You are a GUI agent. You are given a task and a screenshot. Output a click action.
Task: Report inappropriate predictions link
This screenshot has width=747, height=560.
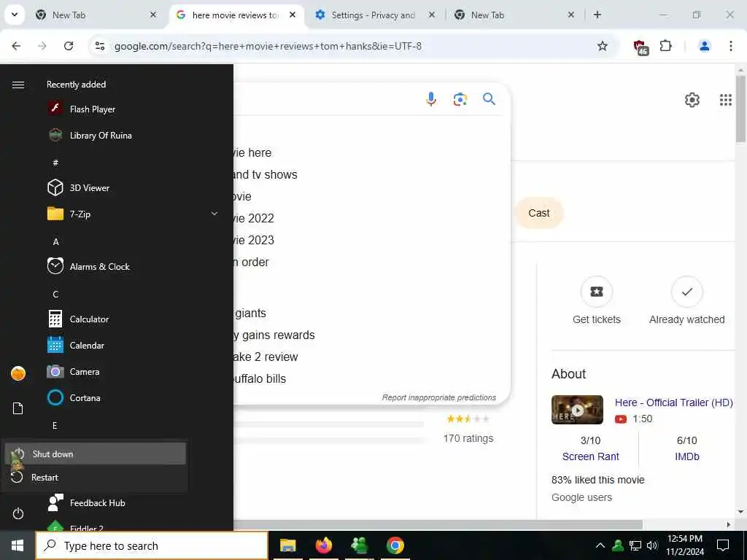click(x=438, y=397)
